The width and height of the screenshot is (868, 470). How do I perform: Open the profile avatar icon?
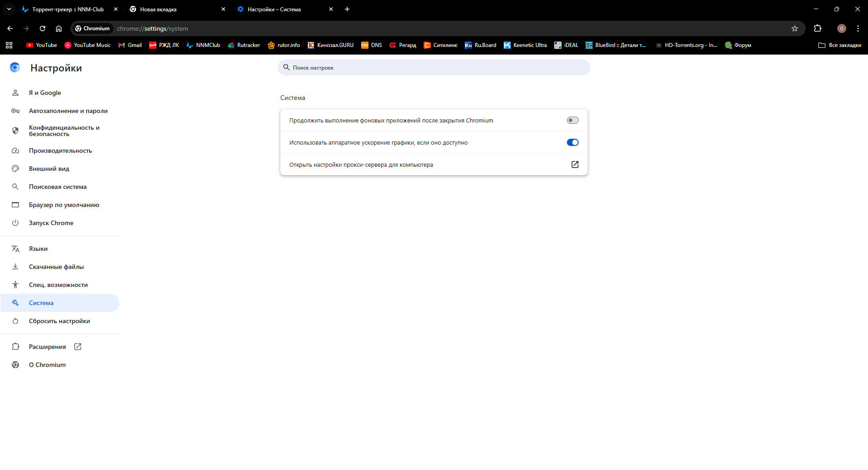pyautogui.click(x=841, y=28)
